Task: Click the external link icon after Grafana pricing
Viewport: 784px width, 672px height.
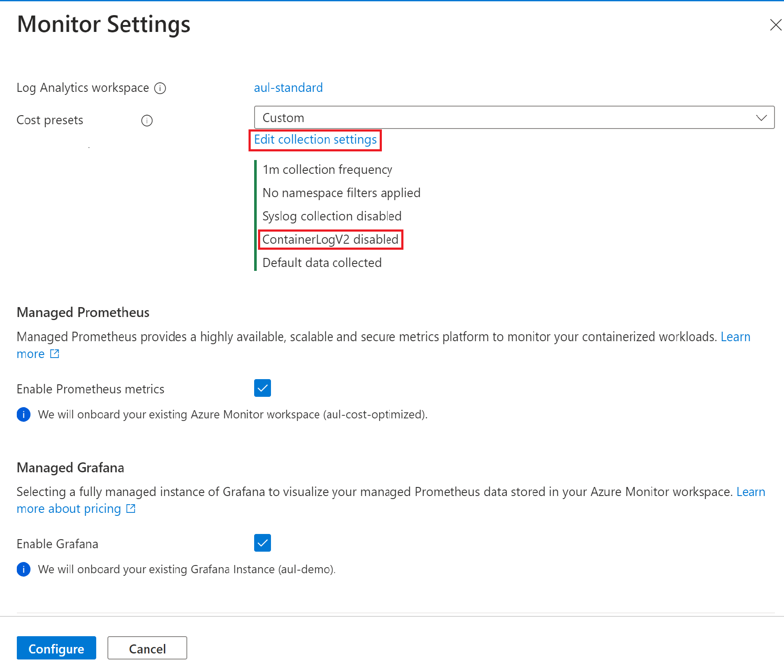Action: 131,509
